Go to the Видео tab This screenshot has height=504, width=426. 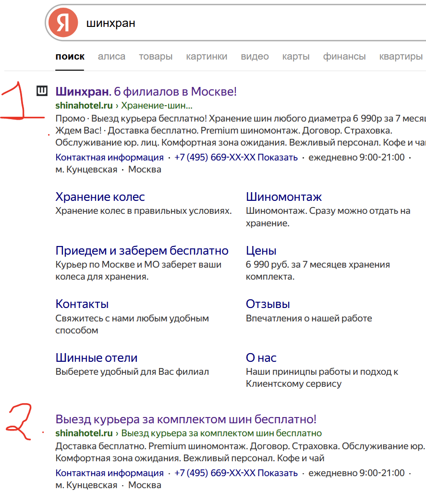pyautogui.click(x=255, y=57)
